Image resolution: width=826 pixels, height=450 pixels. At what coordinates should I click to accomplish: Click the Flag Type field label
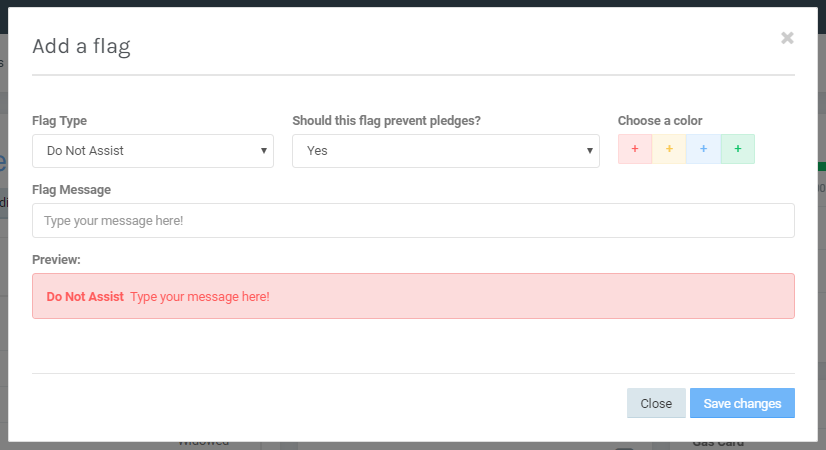point(59,121)
